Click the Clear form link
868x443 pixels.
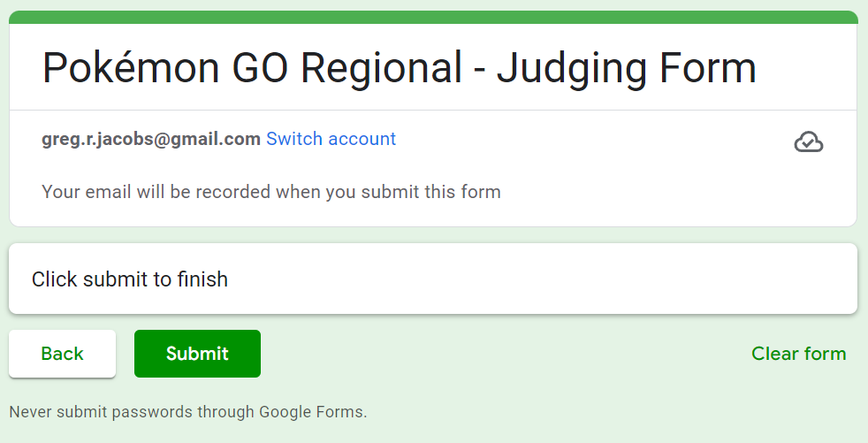(798, 354)
